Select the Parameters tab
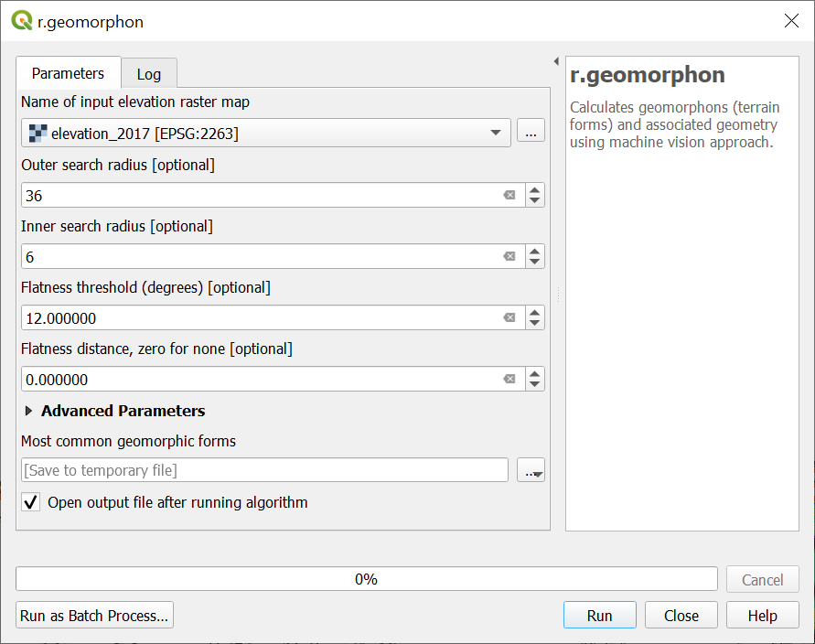The image size is (815, 644). pyautogui.click(x=68, y=73)
